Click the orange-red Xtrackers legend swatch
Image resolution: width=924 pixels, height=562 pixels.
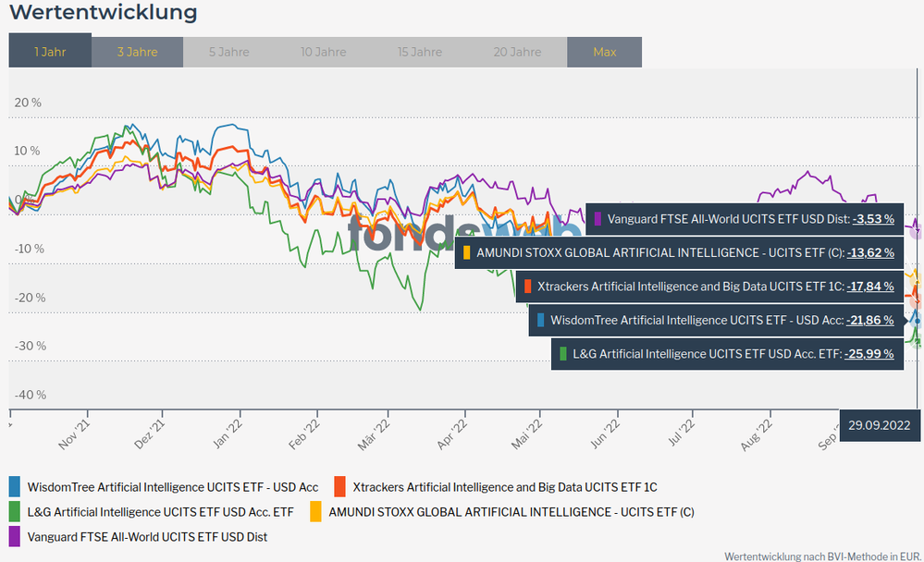pyautogui.click(x=339, y=486)
